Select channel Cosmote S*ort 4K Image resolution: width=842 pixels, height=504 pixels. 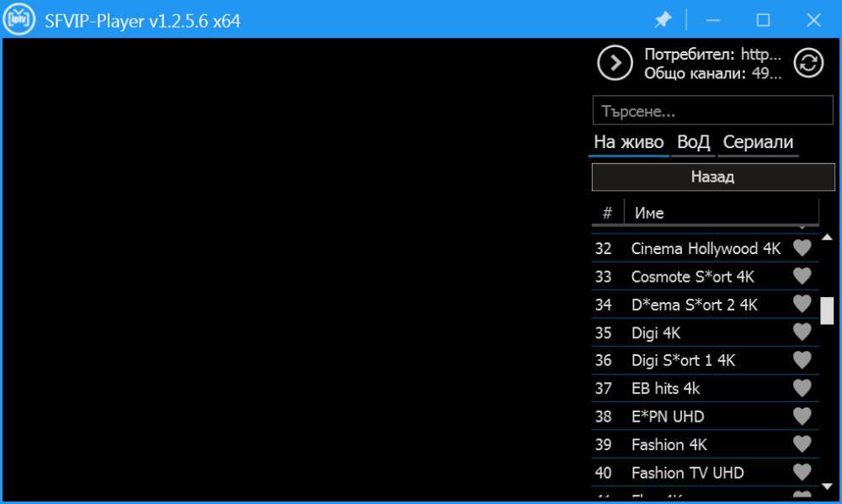[706, 277]
